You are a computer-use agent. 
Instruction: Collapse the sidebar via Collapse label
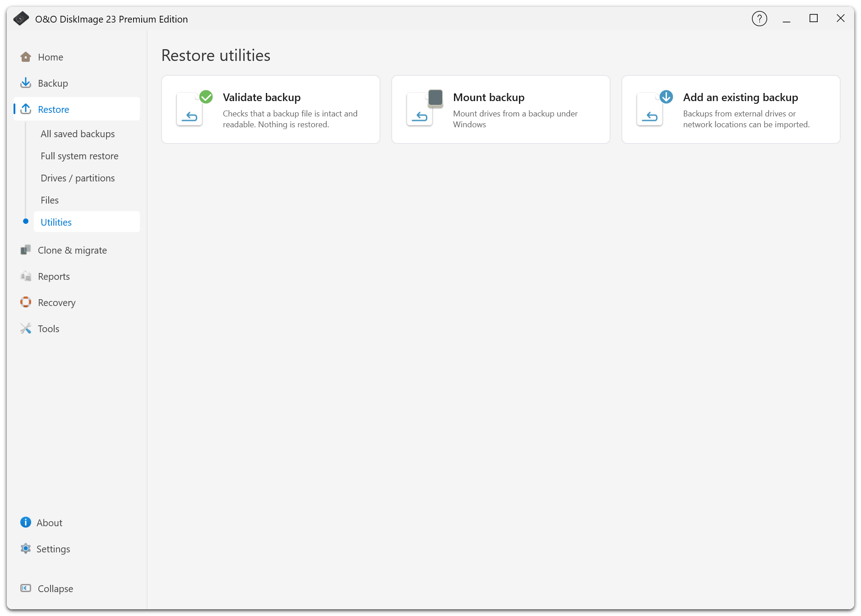click(55, 589)
